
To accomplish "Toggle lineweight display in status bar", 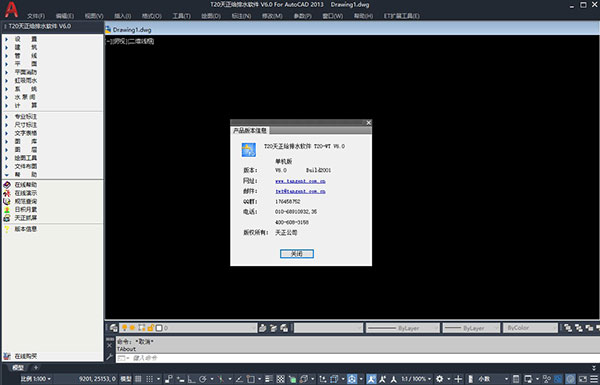I will (269, 379).
